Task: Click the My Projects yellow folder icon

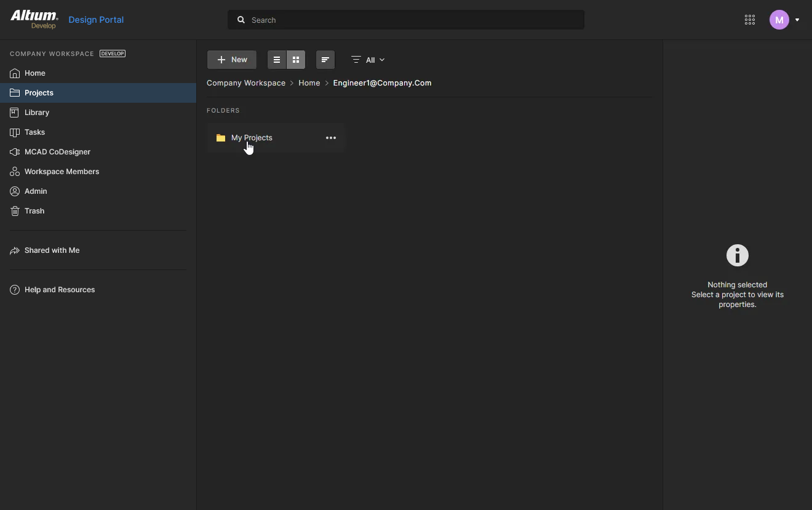Action: pyautogui.click(x=221, y=138)
